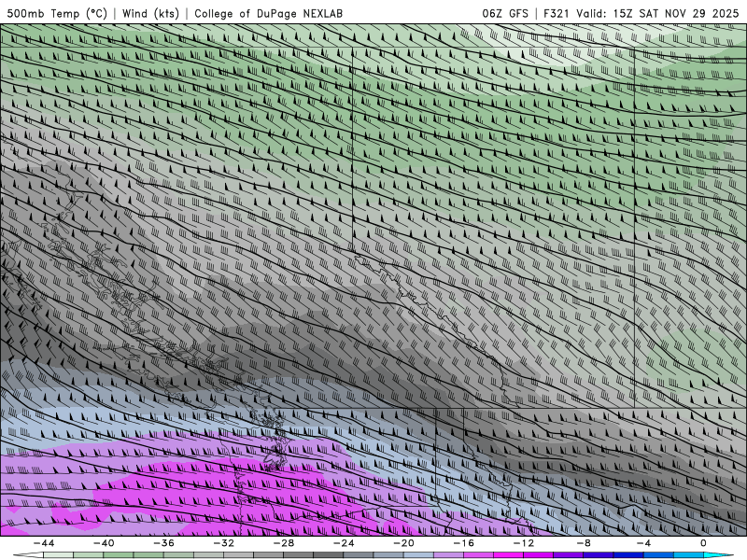
Task: Click the -36 color scale label
Action: pos(163,543)
